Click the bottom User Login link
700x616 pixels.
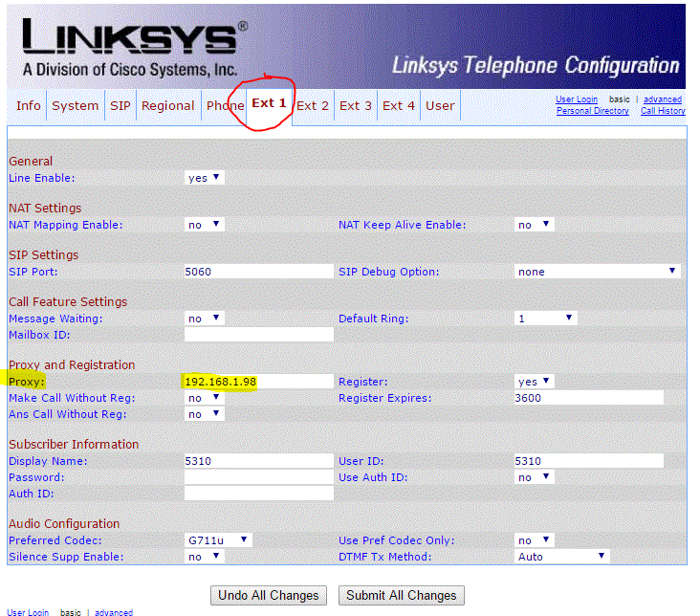[28, 612]
